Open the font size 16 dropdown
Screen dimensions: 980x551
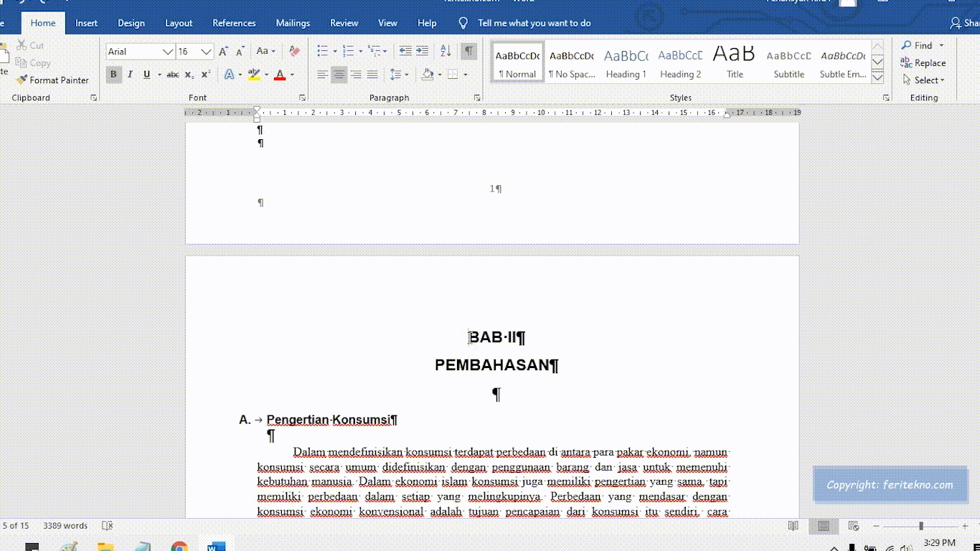coord(206,52)
